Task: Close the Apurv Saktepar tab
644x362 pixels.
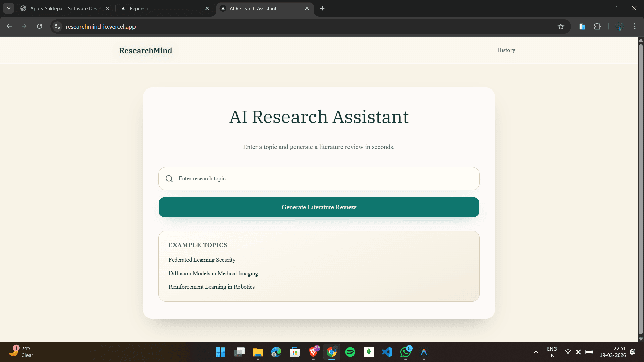Action: click(107, 8)
